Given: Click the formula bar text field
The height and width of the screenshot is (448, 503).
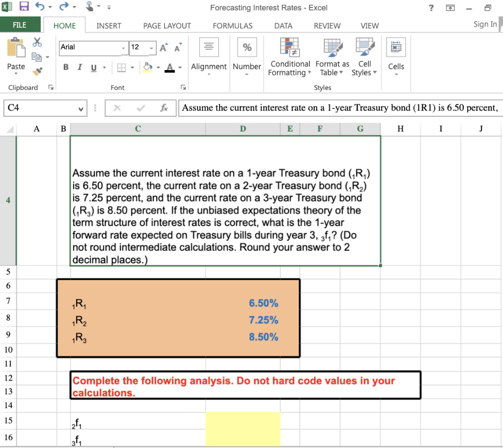Looking at the screenshot, I should pyautogui.click(x=340, y=108).
